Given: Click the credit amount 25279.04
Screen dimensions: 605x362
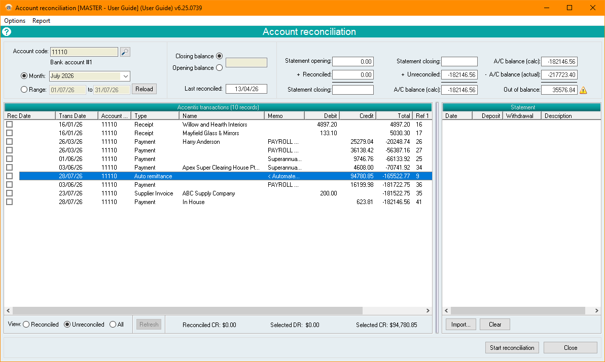Looking at the screenshot, I should (362, 142).
